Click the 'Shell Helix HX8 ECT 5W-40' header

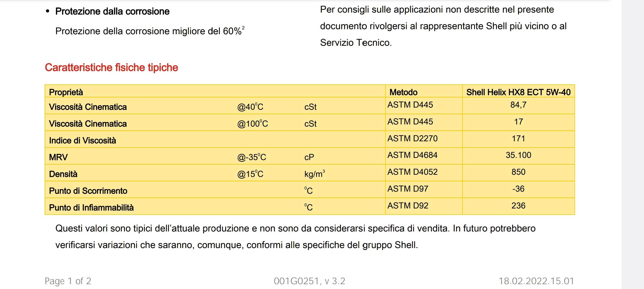(518, 92)
